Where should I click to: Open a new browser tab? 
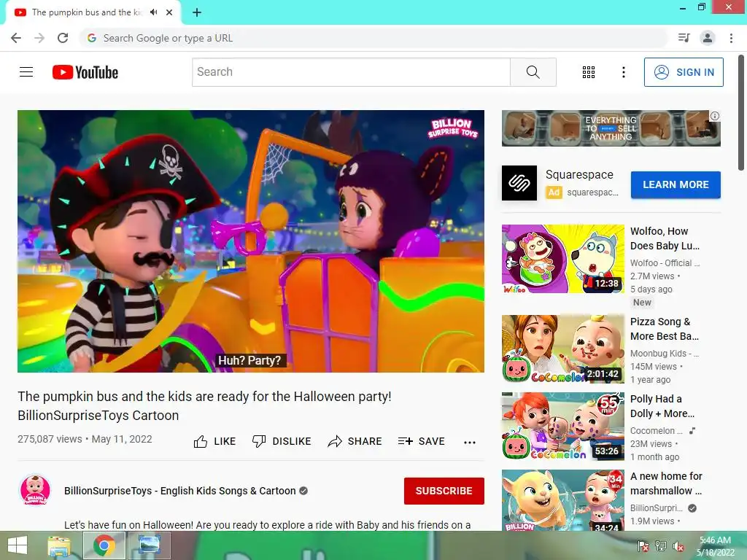197,12
